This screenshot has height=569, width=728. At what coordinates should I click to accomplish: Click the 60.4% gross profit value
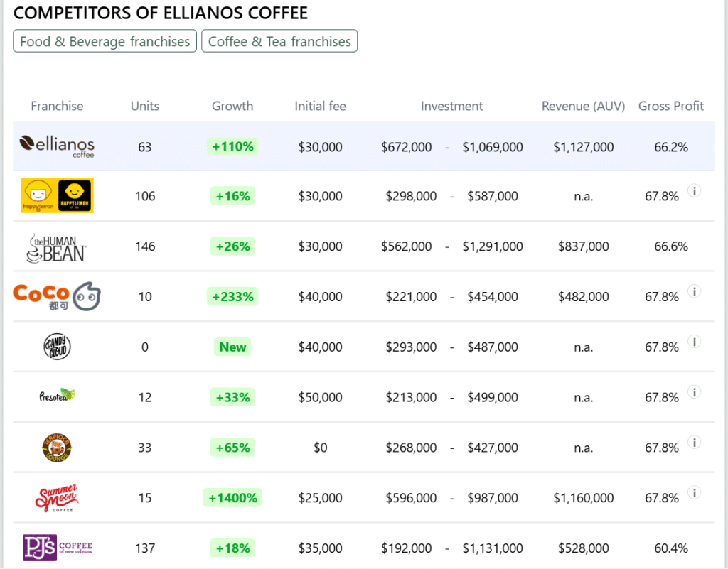pyautogui.click(x=671, y=548)
